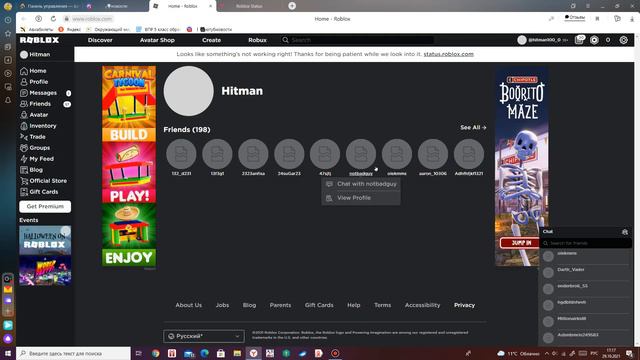
Task: Select Robux in the top navigation
Action: [257, 40]
